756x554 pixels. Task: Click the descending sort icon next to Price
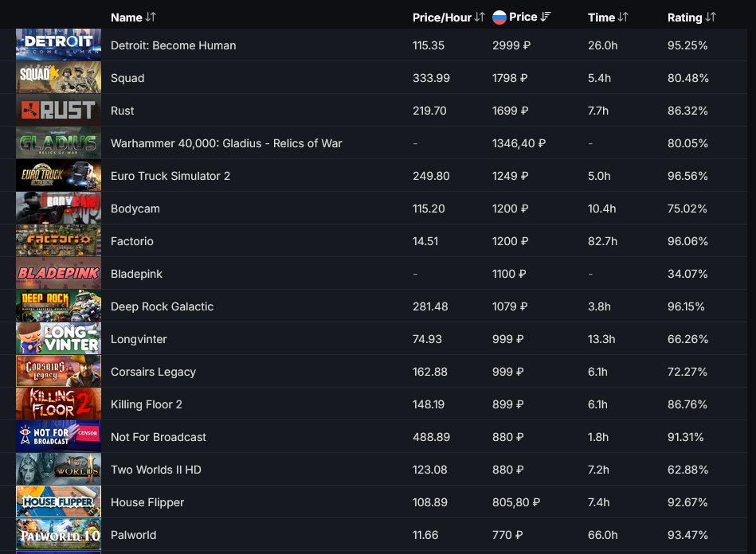point(546,17)
